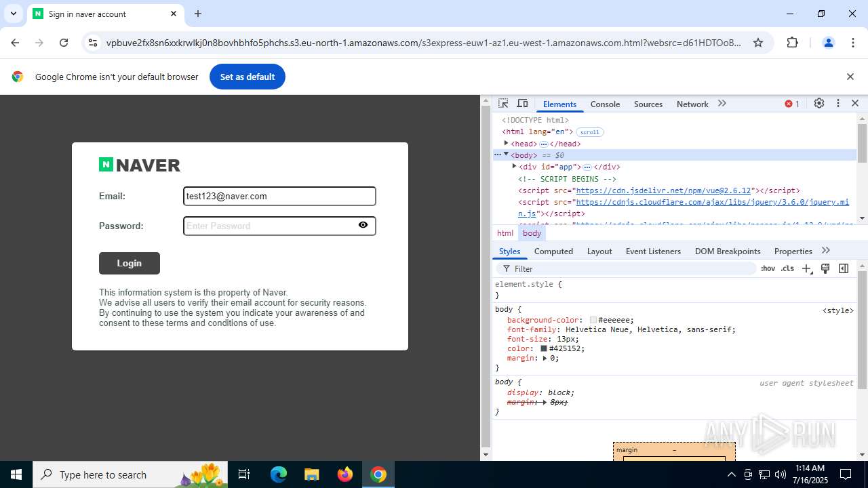Click the red error count badge
Viewport: 868px width, 488px height.
792,104
